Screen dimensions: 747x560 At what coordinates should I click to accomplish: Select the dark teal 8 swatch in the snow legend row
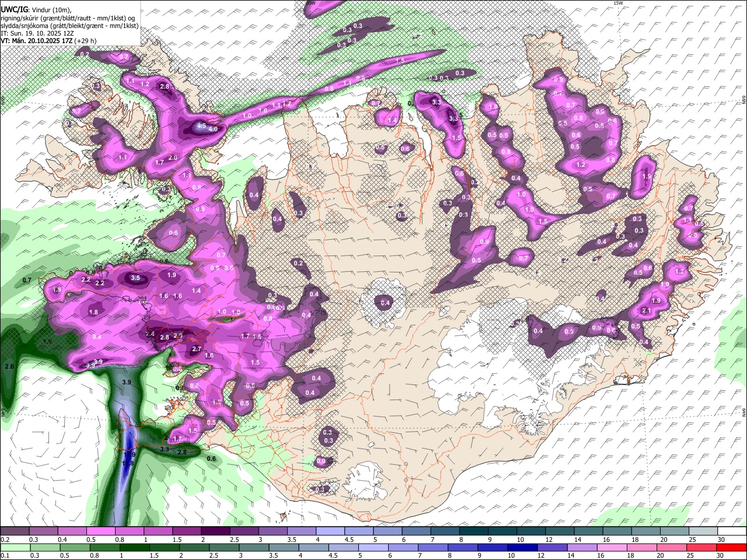tap(474, 531)
